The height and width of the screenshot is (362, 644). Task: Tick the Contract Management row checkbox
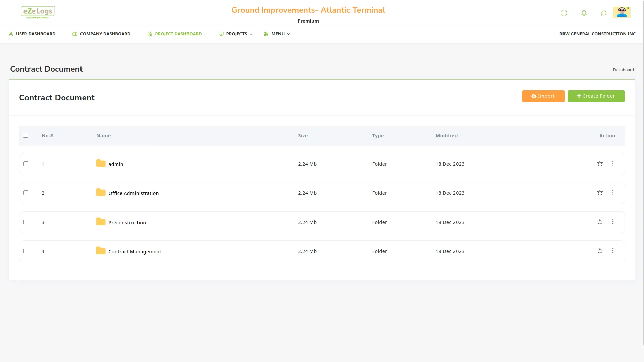click(x=26, y=251)
